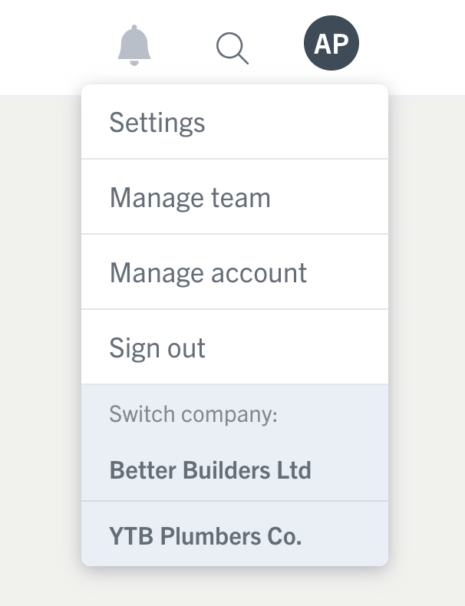Open the Manage account option
Screen dimensions: 465x606
(x=235, y=272)
